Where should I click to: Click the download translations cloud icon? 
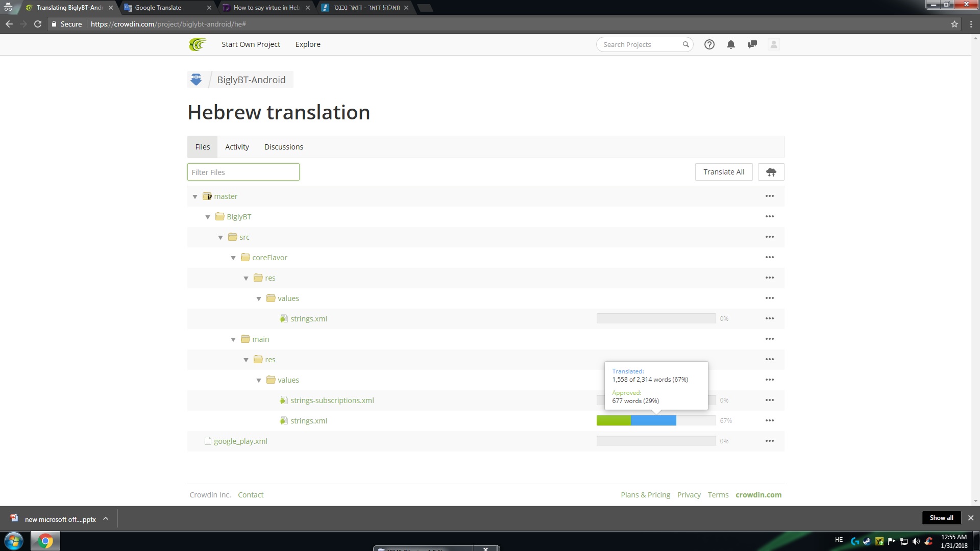771,172
